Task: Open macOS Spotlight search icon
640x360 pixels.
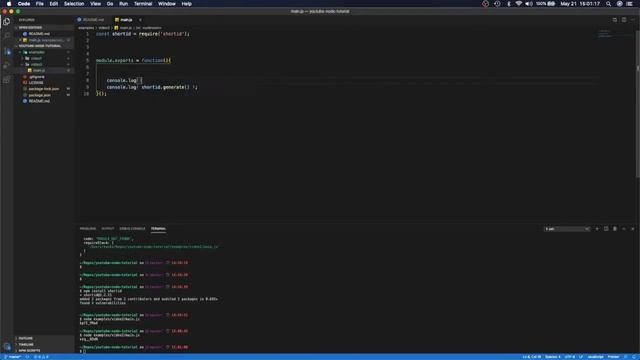Action: click(608, 4)
